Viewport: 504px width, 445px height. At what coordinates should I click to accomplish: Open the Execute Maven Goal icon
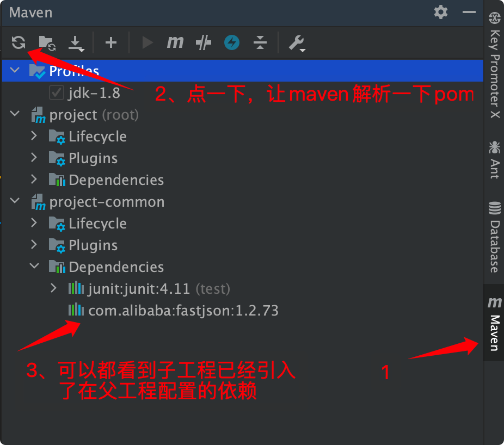(175, 42)
